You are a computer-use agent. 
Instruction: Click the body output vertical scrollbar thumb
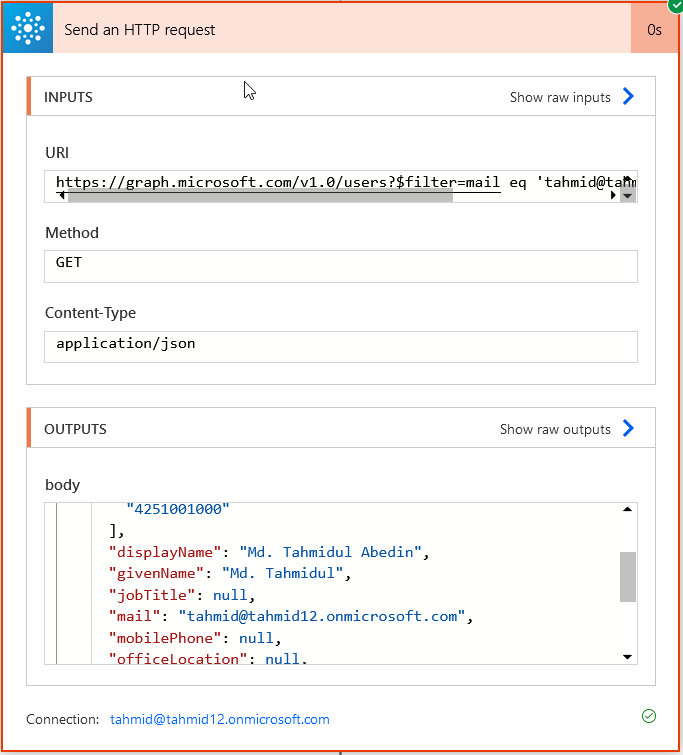(628, 577)
